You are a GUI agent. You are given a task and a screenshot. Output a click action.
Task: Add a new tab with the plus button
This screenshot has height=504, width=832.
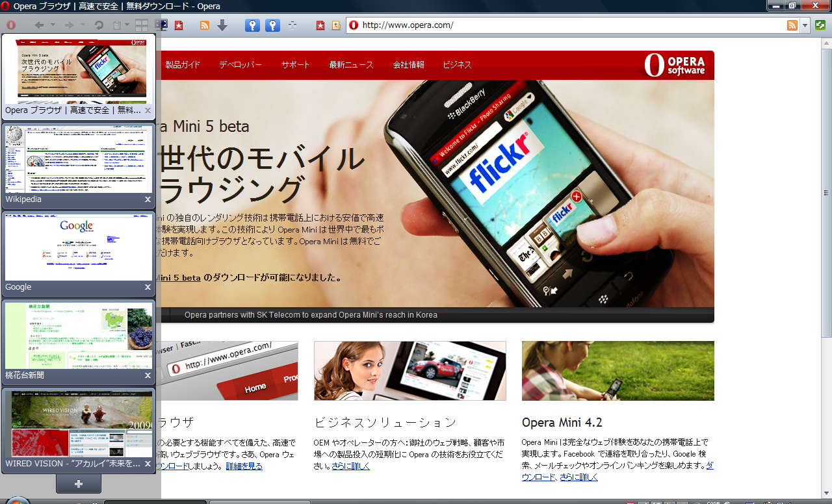click(x=79, y=484)
